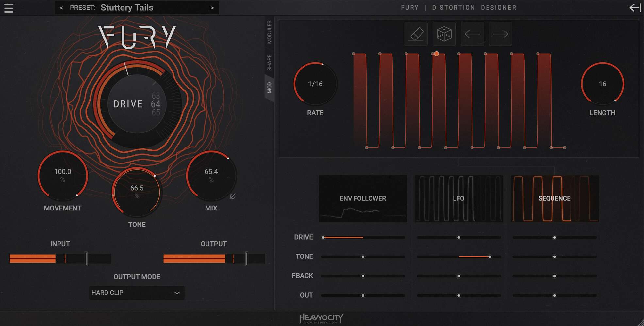Open the hamburger menu

(8, 8)
